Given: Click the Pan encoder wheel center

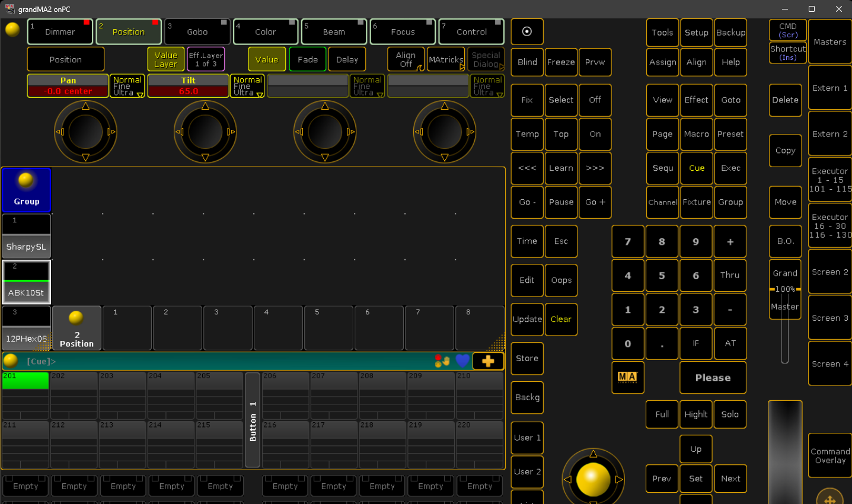Looking at the screenshot, I should tap(85, 132).
